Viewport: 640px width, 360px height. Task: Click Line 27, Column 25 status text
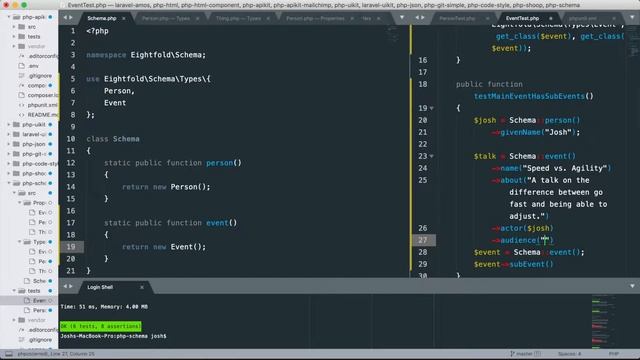point(73,354)
